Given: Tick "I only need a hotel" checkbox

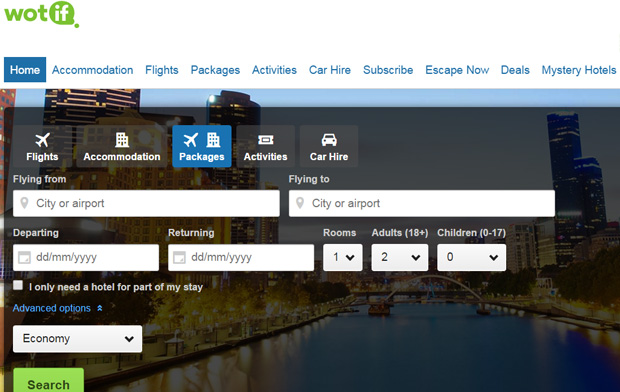Looking at the screenshot, I should tap(18, 285).
